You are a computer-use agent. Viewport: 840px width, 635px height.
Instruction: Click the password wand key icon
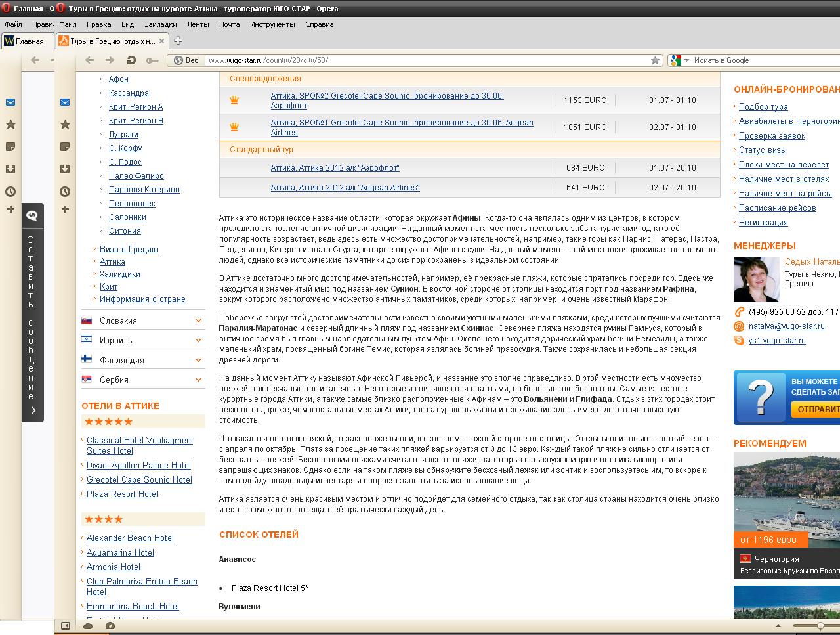(x=152, y=60)
